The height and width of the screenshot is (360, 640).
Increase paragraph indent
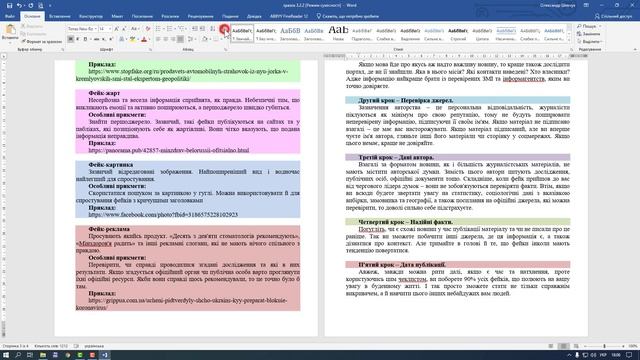point(202,29)
